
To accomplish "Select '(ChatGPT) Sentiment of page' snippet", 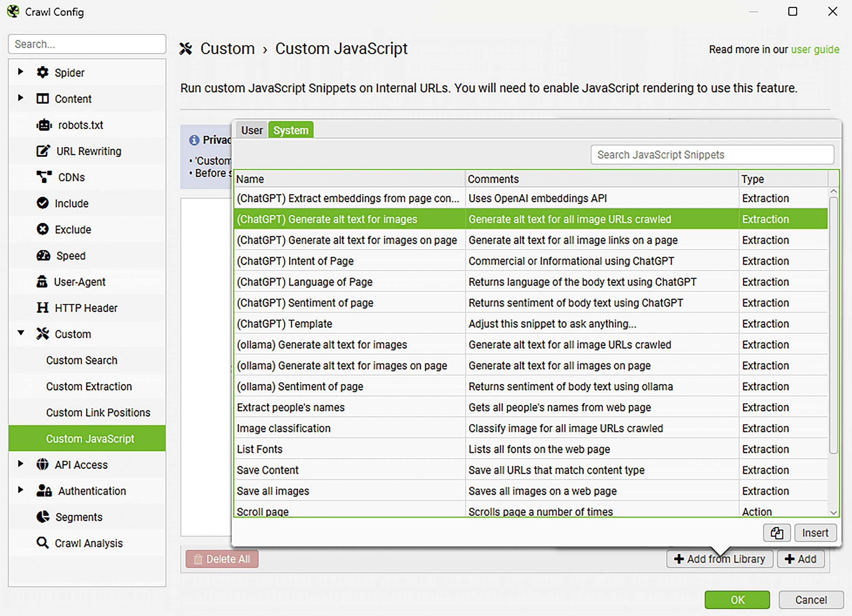I will pyautogui.click(x=531, y=303).
